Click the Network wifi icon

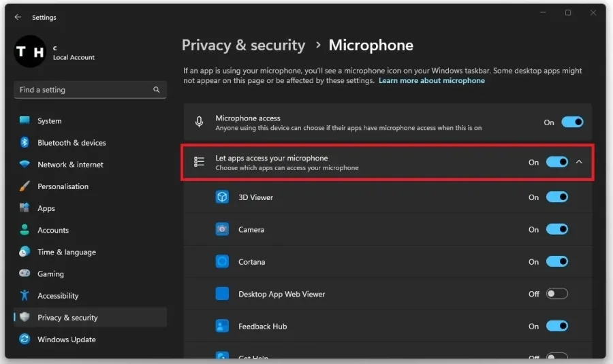tap(25, 164)
